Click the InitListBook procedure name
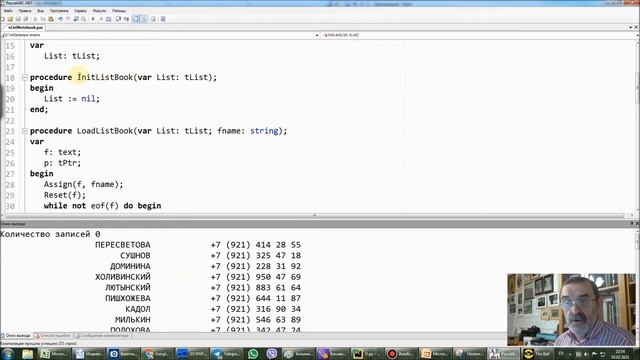The width and height of the screenshot is (640, 360). (x=105, y=77)
